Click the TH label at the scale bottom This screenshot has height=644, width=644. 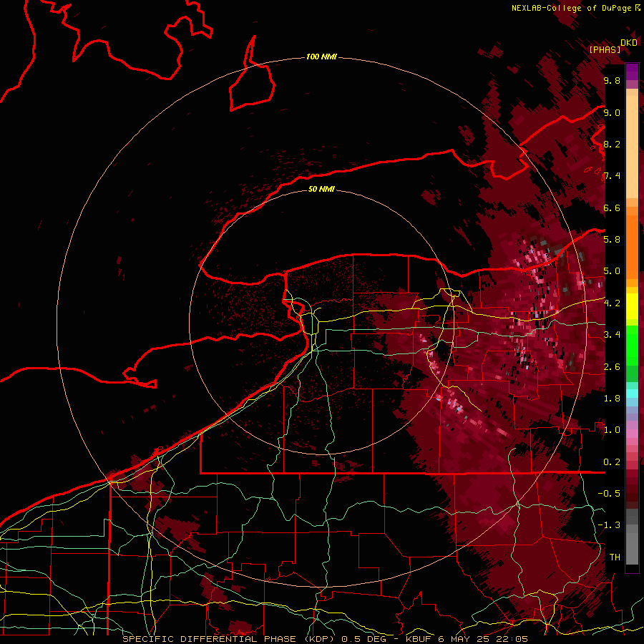pos(615,557)
